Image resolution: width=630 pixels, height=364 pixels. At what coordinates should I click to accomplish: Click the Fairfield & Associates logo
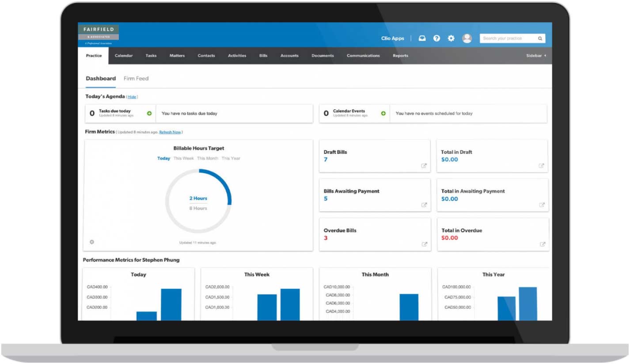[98, 36]
